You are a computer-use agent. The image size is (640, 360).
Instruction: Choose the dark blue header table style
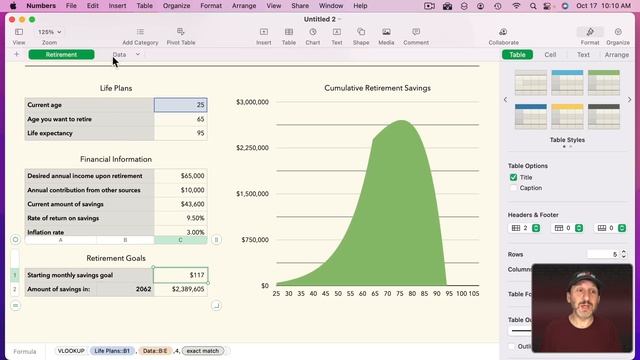coord(531,117)
